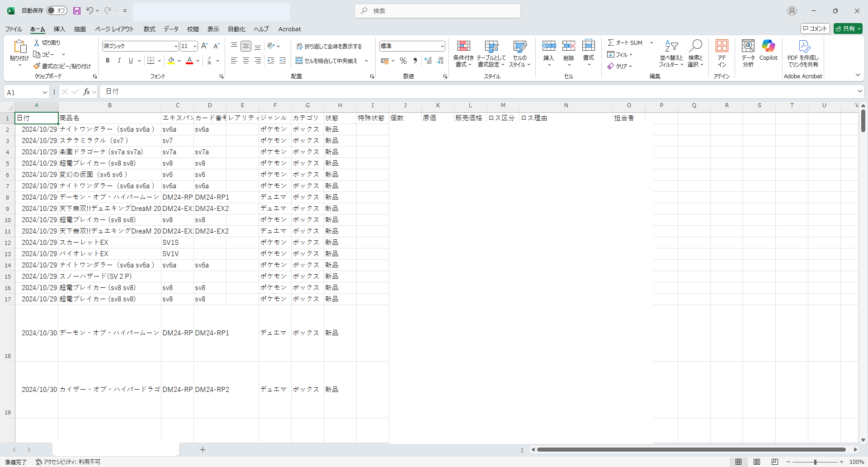This screenshot has width=868, height=467.
Task: Open the number format dropdown
Action: (442, 46)
